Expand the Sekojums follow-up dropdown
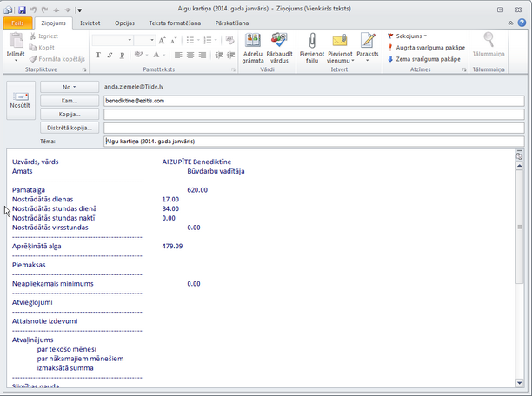Image resolution: width=532 pixels, height=396 pixels. (x=425, y=36)
